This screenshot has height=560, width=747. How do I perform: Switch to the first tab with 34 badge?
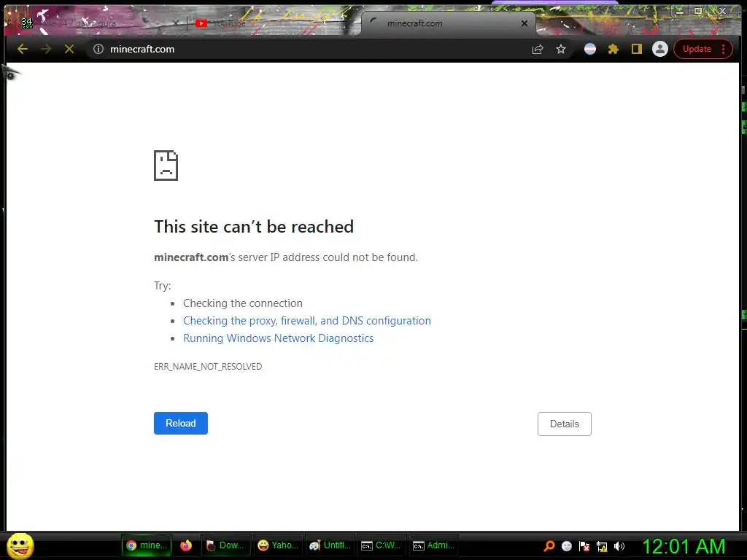point(96,23)
